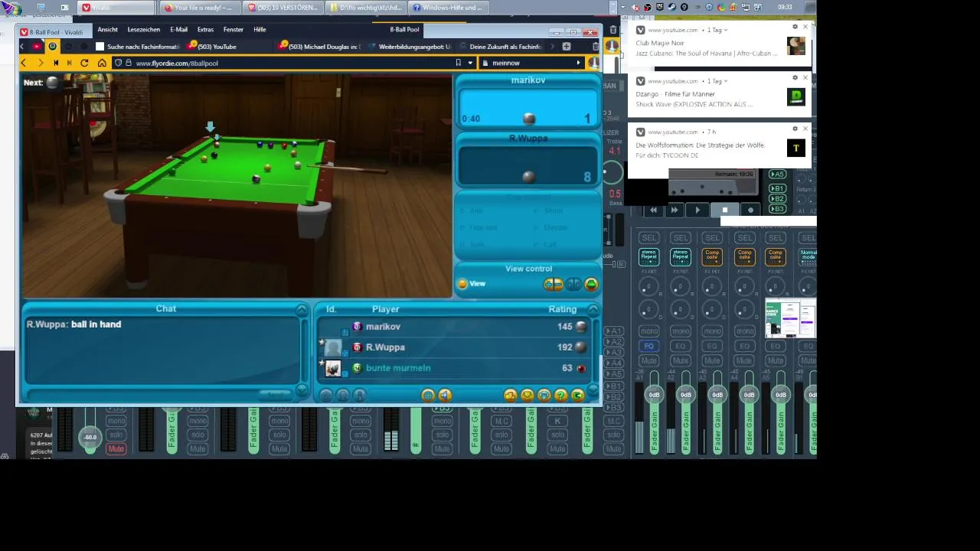The width and height of the screenshot is (980, 551).
Task: Open the Extras menu
Action: coord(205,29)
